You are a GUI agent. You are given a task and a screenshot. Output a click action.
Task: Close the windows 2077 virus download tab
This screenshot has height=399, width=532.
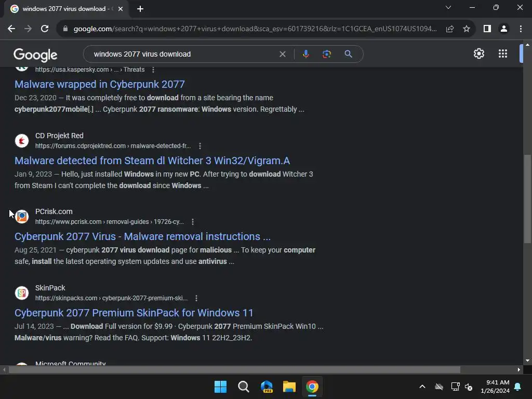pos(121,9)
